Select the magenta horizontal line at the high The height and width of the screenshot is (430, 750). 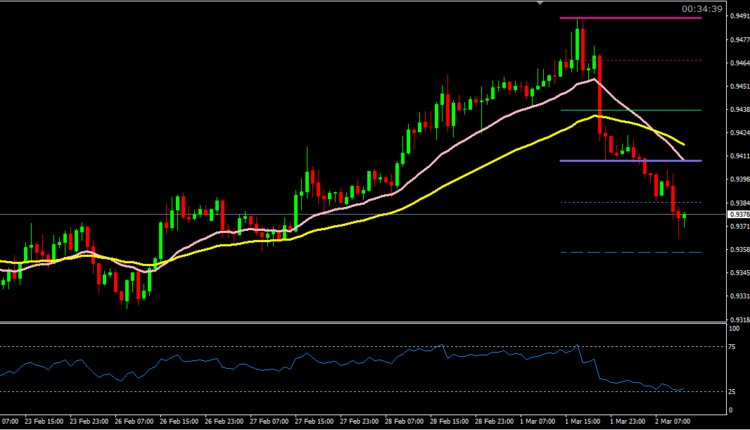point(630,18)
